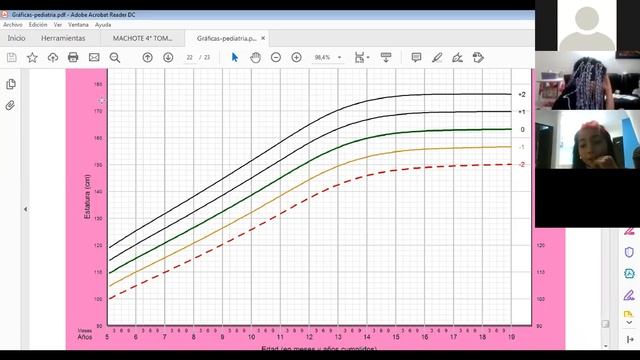Select the highlighter pen tool
This screenshot has width=640, height=360.
pyautogui.click(x=437, y=58)
